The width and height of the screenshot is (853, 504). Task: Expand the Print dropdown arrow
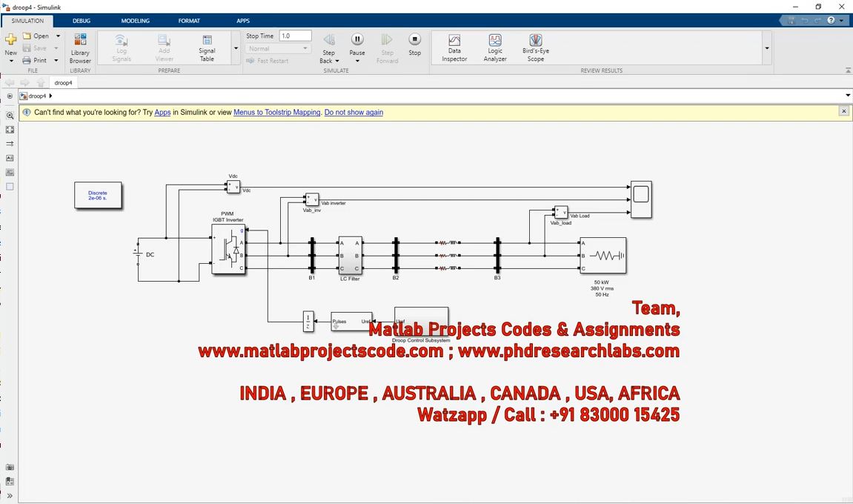[56, 61]
